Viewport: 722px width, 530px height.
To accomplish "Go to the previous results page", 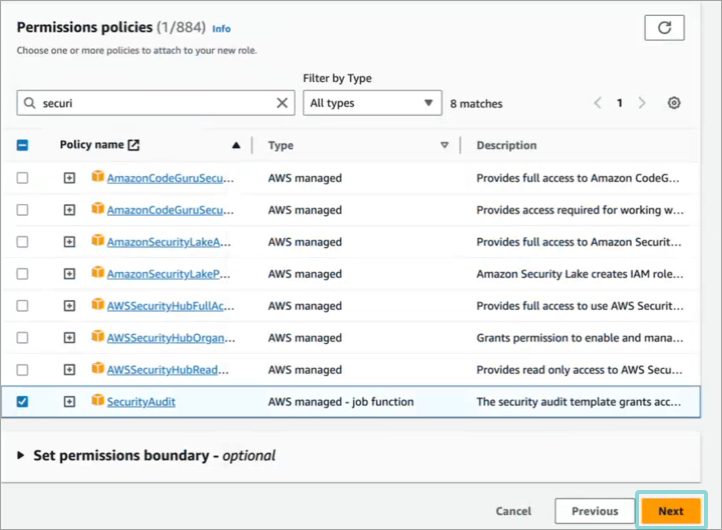I will pyautogui.click(x=598, y=103).
